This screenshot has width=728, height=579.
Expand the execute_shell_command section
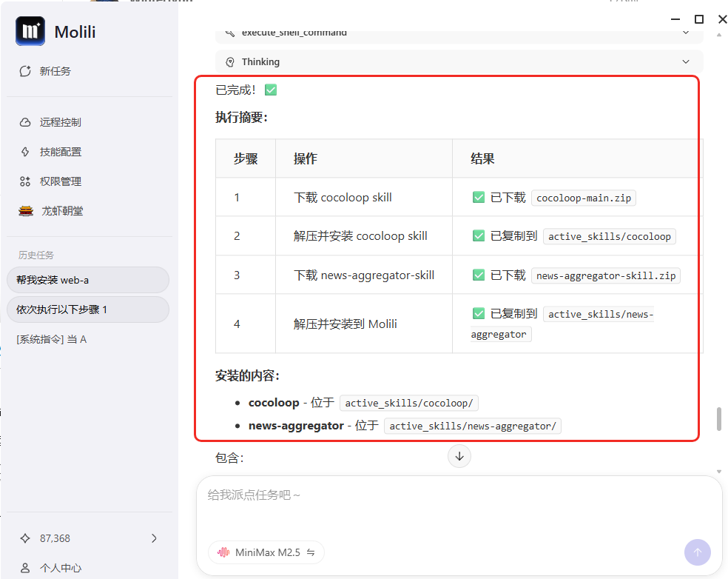click(459, 33)
